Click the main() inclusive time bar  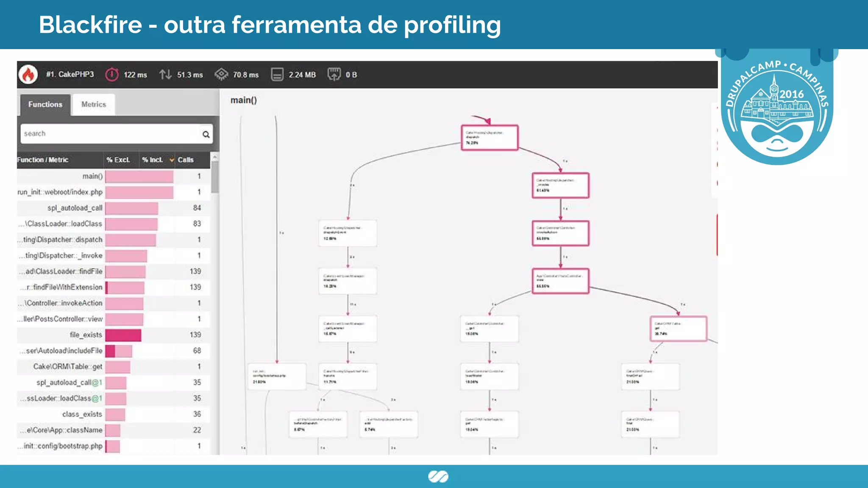(x=139, y=176)
